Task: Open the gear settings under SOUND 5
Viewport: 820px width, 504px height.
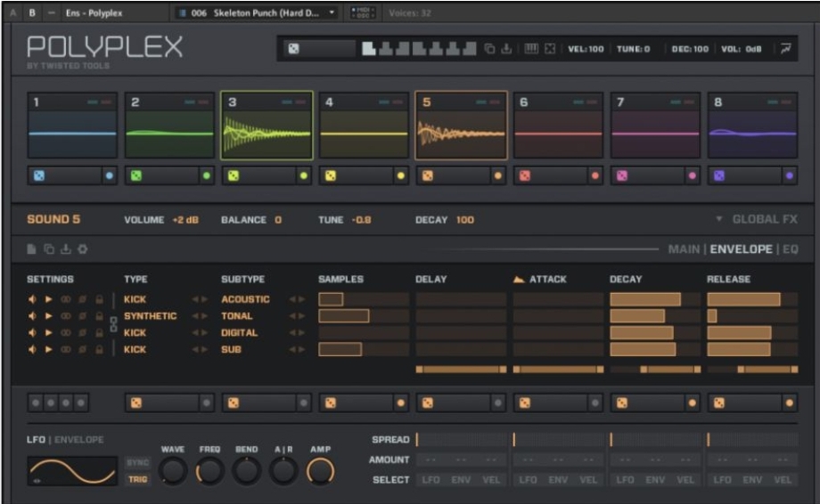Action: 83,249
